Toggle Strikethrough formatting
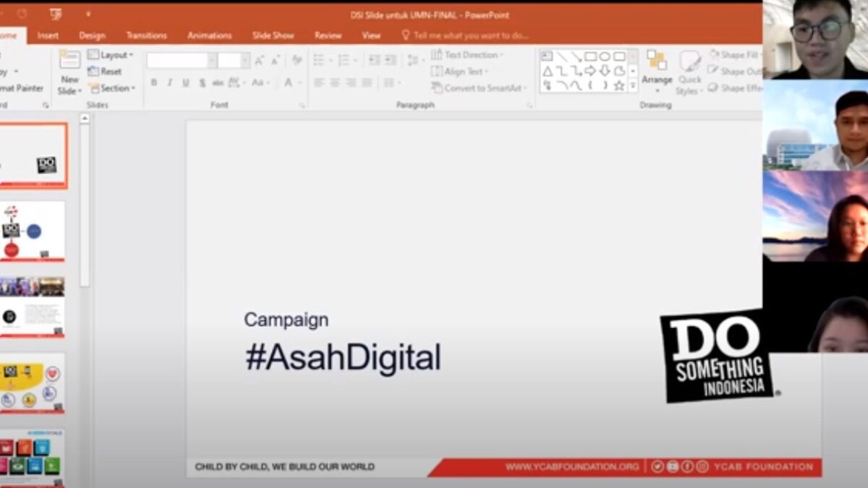The width and height of the screenshot is (868, 488). (218, 83)
